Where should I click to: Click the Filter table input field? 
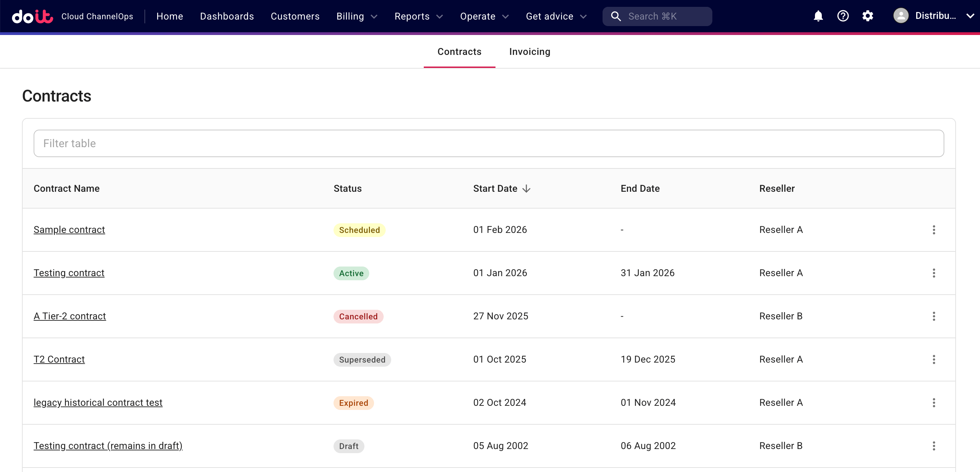click(x=489, y=143)
